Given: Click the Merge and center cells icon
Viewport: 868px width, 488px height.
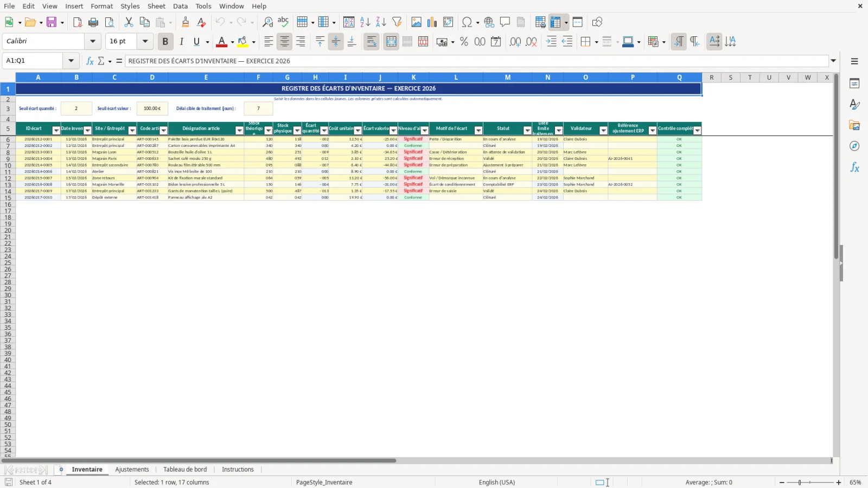Looking at the screenshot, I should 391,42.
